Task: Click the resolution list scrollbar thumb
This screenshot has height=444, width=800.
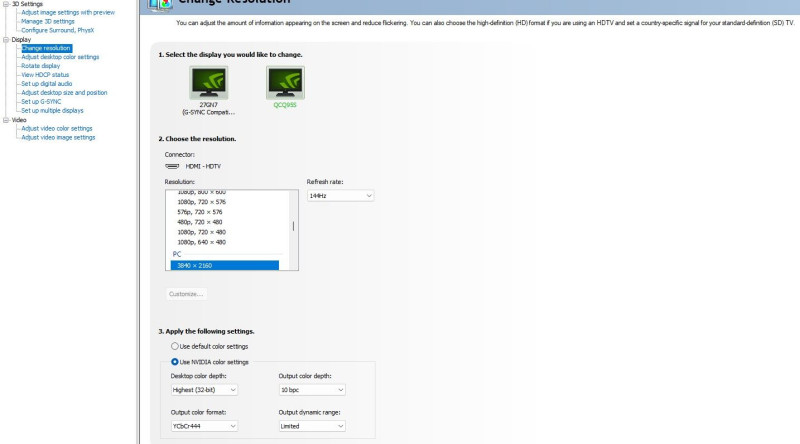Action: coord(293,226)
